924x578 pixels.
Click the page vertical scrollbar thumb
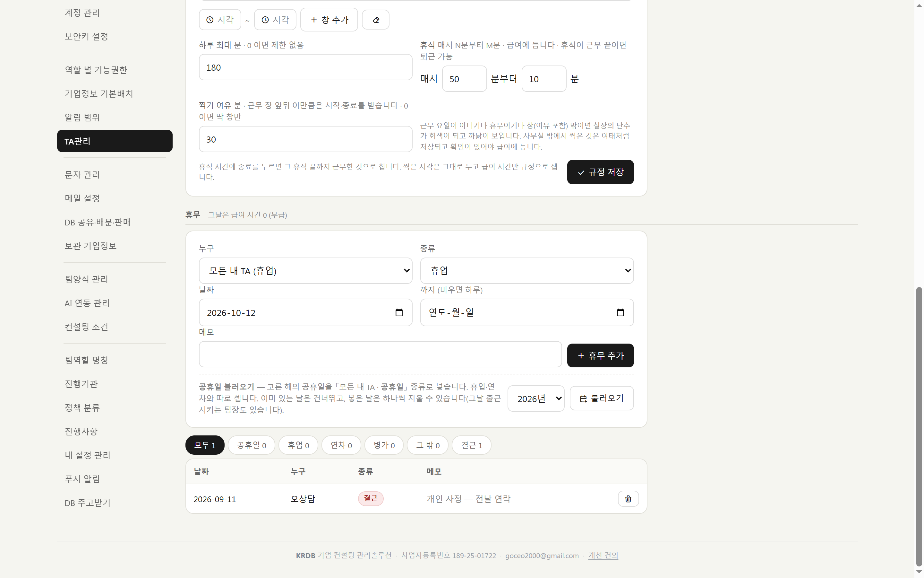919,426
